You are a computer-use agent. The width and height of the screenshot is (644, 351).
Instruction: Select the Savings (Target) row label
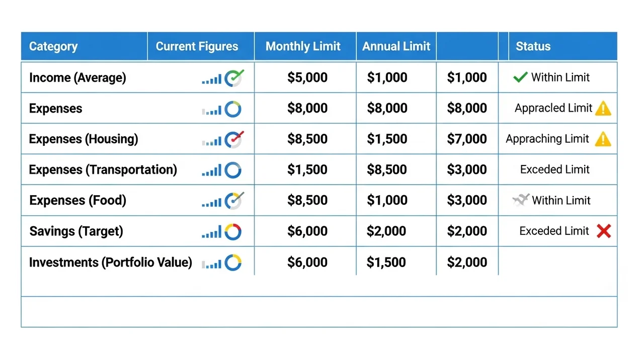point(76,231)
